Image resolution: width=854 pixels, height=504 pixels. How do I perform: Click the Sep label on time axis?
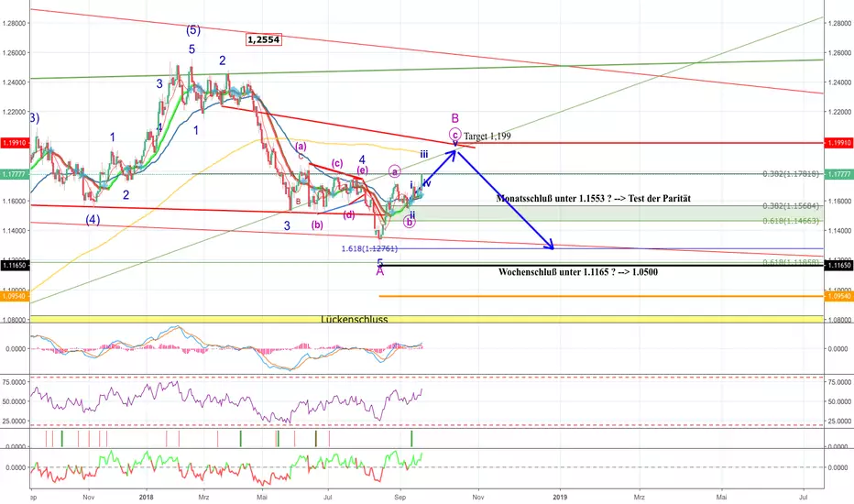point(400,497)
